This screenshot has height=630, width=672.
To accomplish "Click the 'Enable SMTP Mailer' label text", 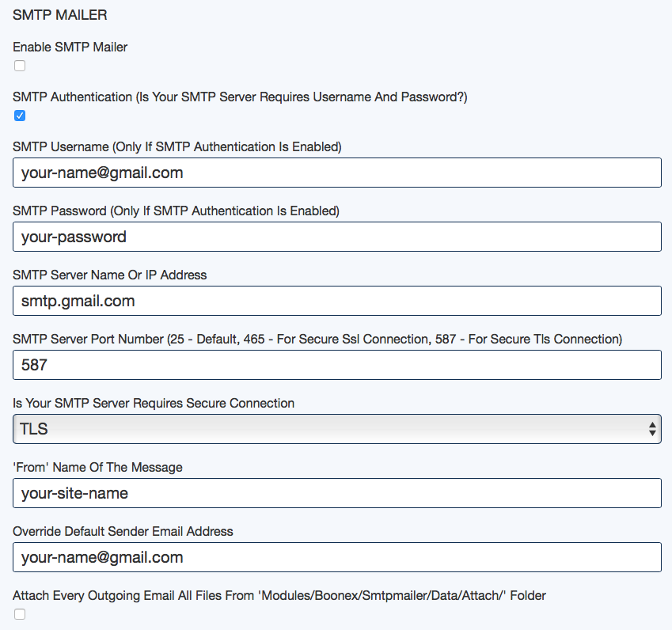I will coord(70,47).
